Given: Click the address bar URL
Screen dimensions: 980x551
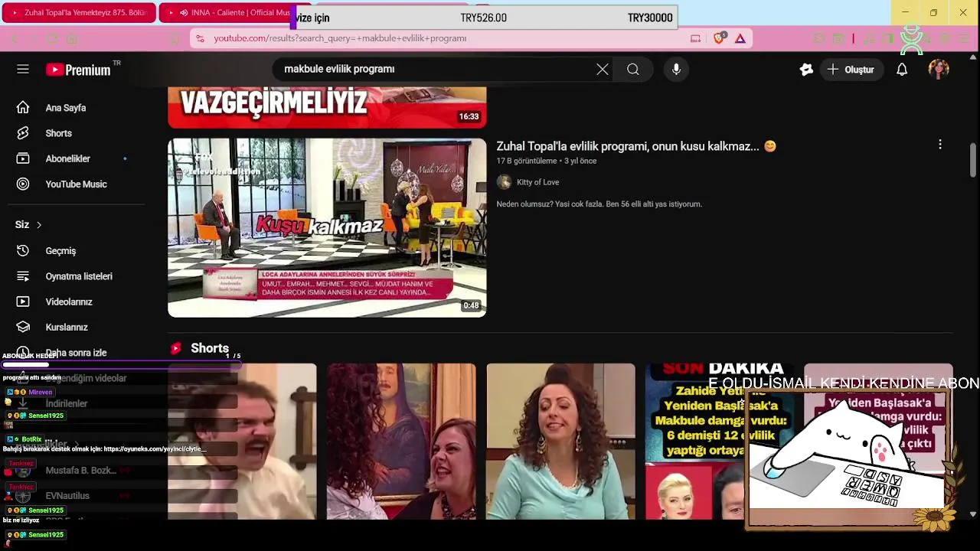Looking at the screenshot, I should (x=340, y=38).
